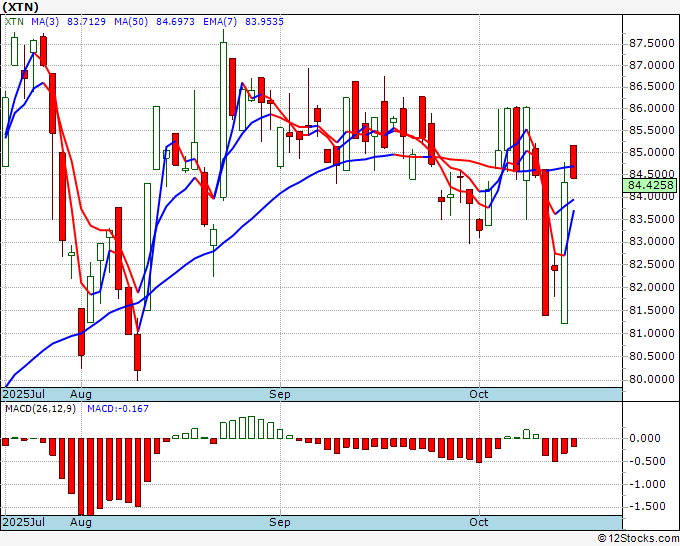Click 2025Jul on the price chart date axis
Image resolution: width=680 pixels, height=546 pixels.
click(x=24, y=394)
